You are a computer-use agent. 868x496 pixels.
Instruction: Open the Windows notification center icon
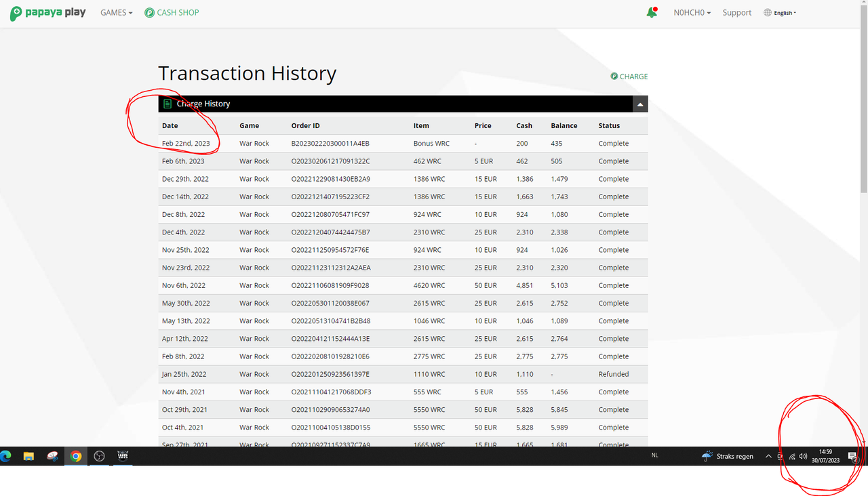pyautogui.click(x=854, y=457)
